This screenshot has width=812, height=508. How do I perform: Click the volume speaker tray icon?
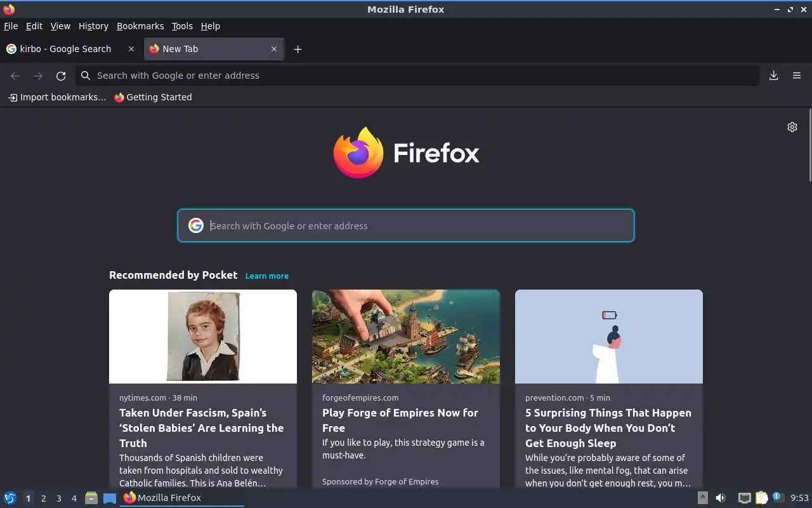[721, 498]
